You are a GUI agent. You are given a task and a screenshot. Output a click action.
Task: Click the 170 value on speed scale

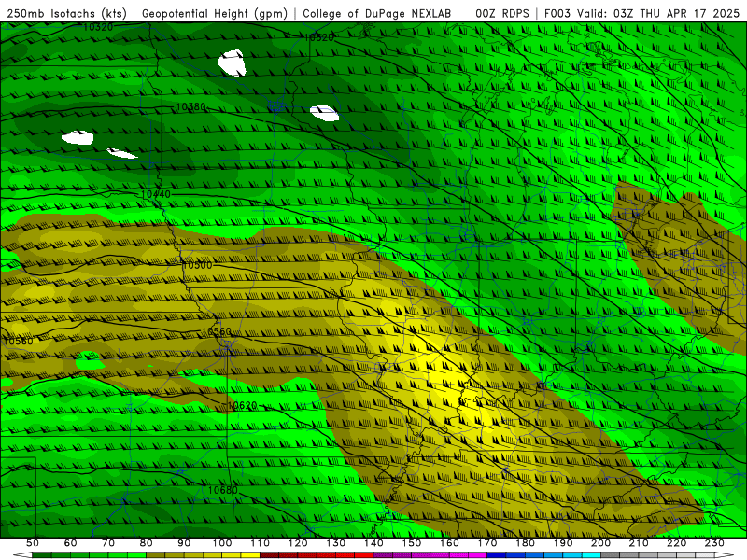(487, 543)
